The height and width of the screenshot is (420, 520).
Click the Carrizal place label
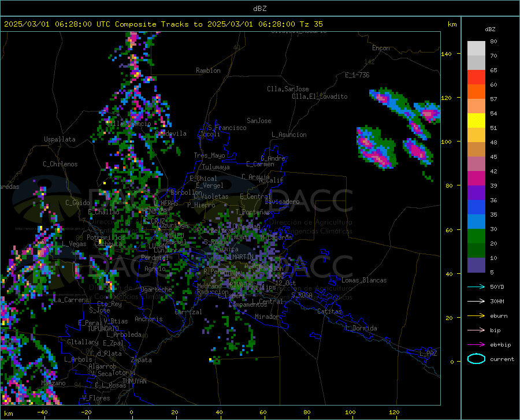click(188, 312)
